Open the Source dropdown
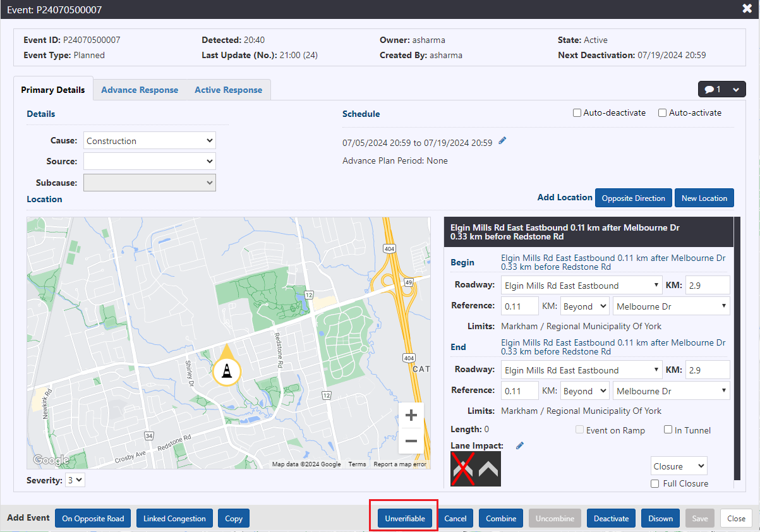 click(150, 161)
